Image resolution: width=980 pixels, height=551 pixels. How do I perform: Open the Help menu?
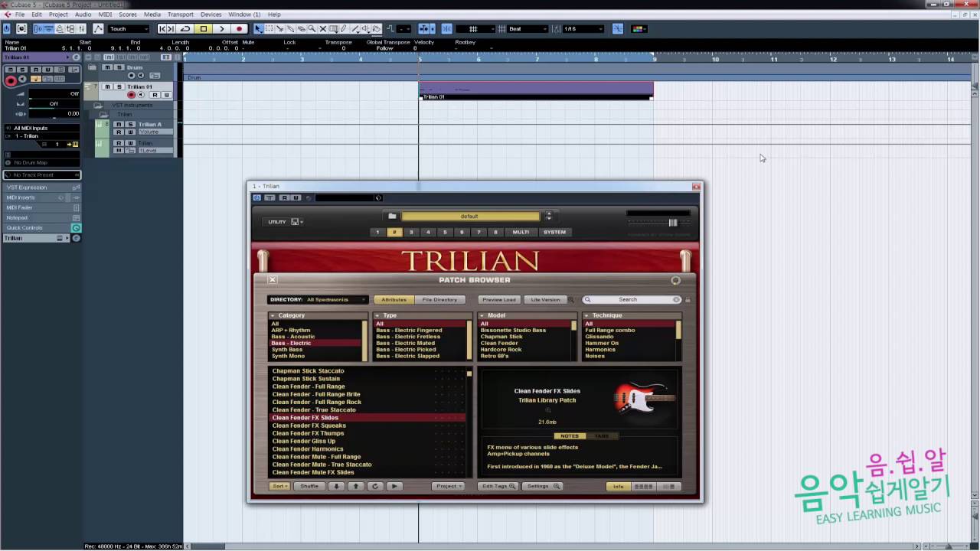click(x=274, y=15)
